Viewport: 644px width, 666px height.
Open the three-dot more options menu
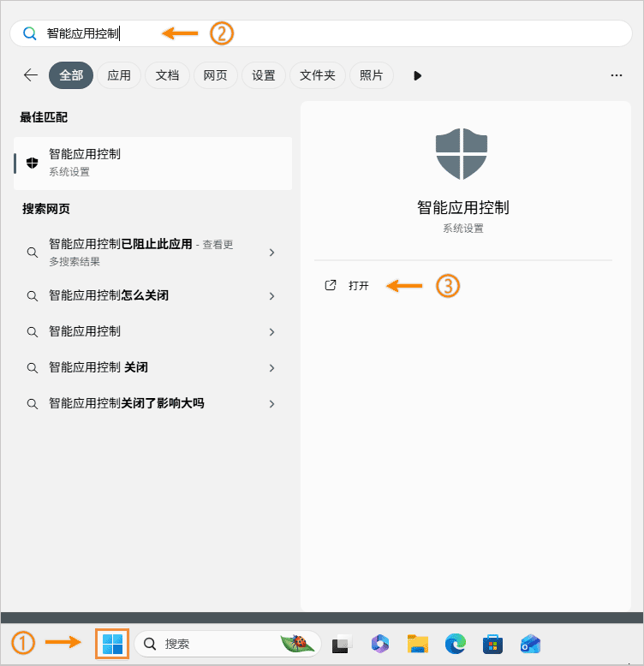click(x=617, y=75)
